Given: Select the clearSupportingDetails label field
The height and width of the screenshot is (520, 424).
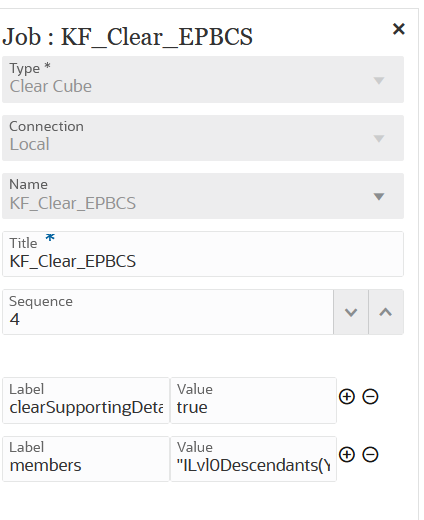Looking at the screenshot, I should coord(86,400).
